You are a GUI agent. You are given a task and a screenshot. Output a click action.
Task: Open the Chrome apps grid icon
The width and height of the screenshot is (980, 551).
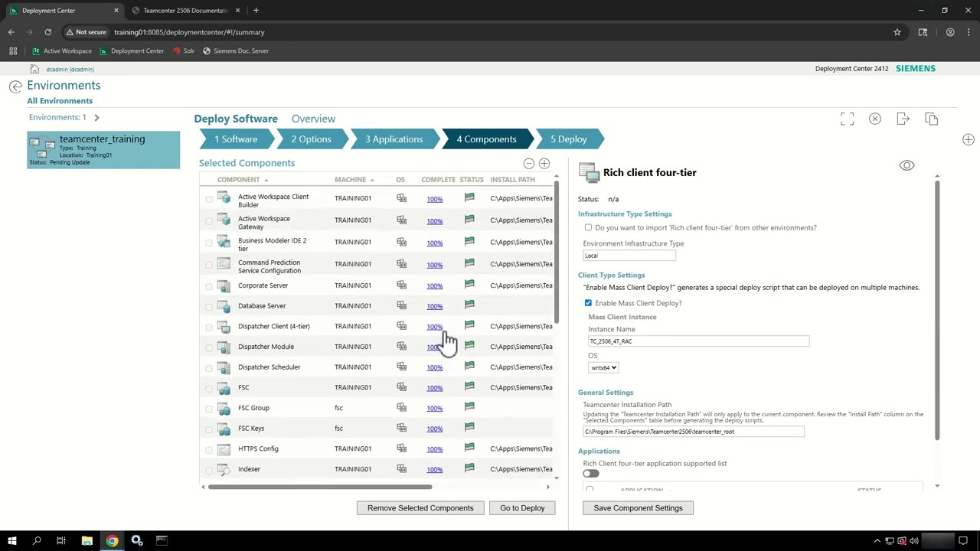coord(13,51)
